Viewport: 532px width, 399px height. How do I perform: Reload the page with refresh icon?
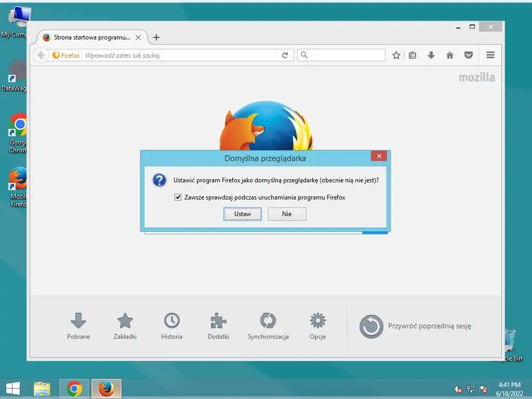tap(285, 55)
